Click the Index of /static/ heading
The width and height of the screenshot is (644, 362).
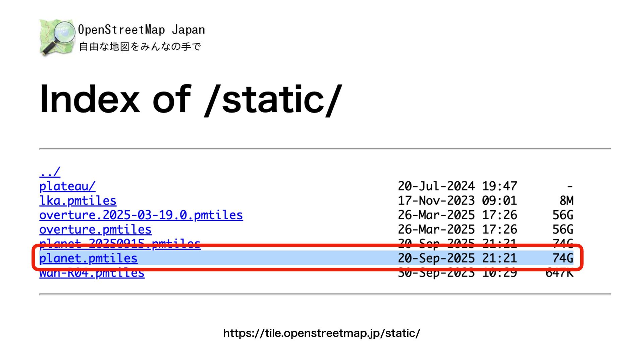coord(191,99)
